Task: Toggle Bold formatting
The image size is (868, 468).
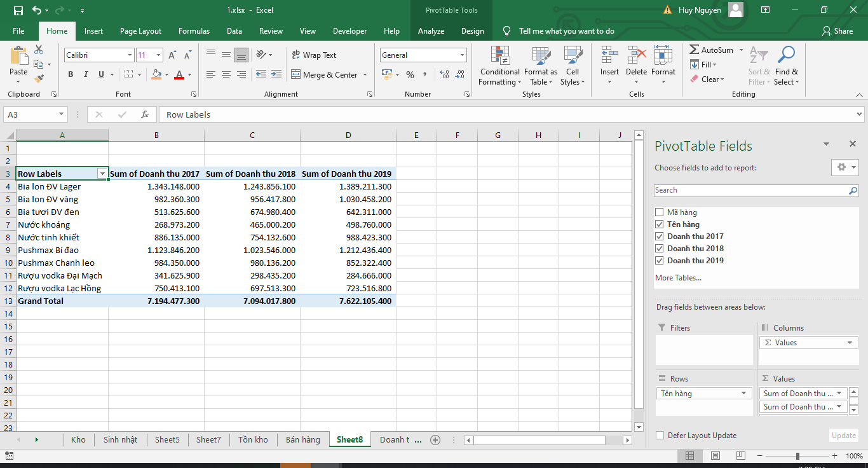Action: [x=71, y=74]
